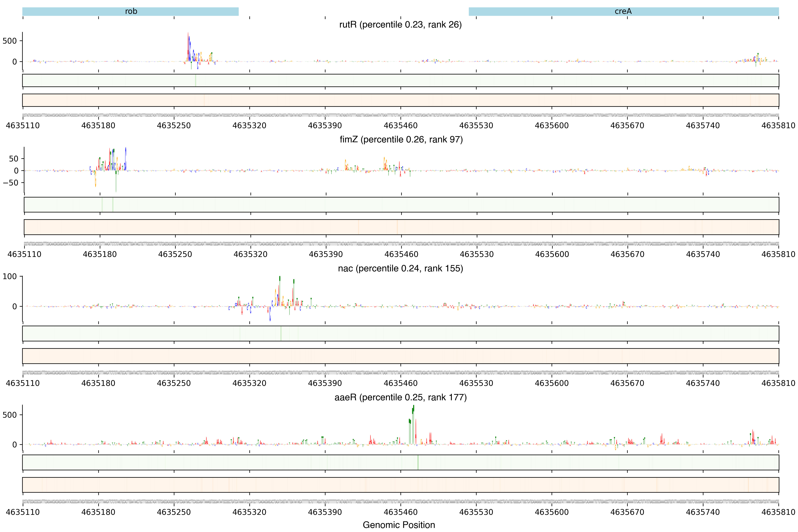Click the 500 y-axis label on aaeR plot
Screen dimensions: 798x532
[x=9, y=415]
